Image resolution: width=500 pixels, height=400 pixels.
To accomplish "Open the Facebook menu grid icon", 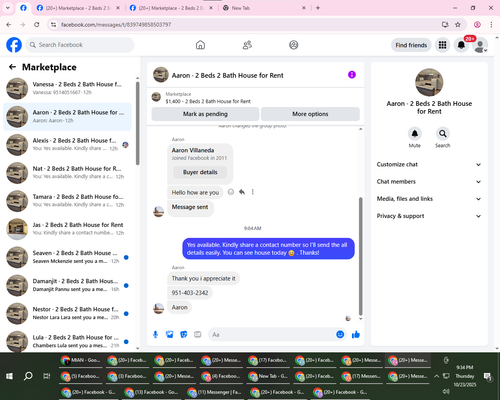I will coord(442,45).
